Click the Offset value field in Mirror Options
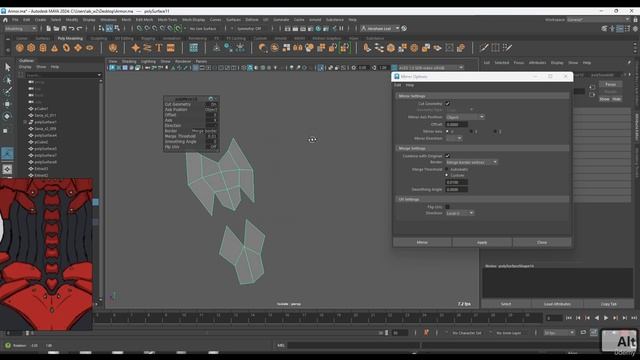This screenshot has width=640, height=360. (x=456, y=124)
